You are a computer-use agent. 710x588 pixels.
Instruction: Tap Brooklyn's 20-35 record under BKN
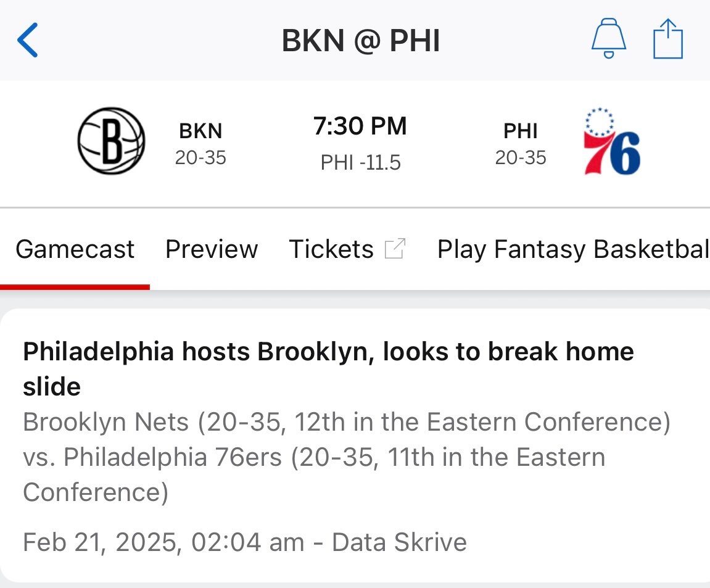point(200,158)
